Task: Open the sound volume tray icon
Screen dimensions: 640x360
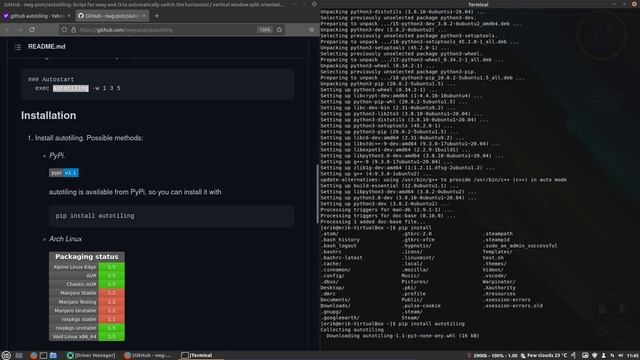Action: coord(621,356)
